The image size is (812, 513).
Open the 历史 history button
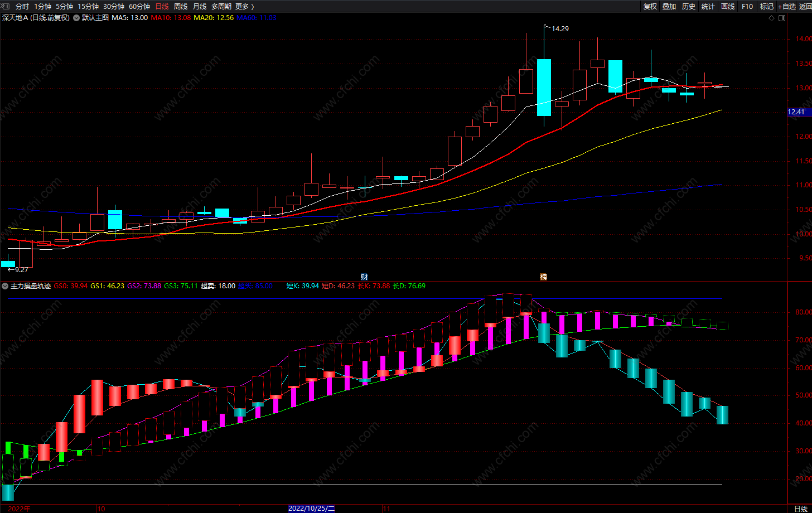click(x=689, y=7)
